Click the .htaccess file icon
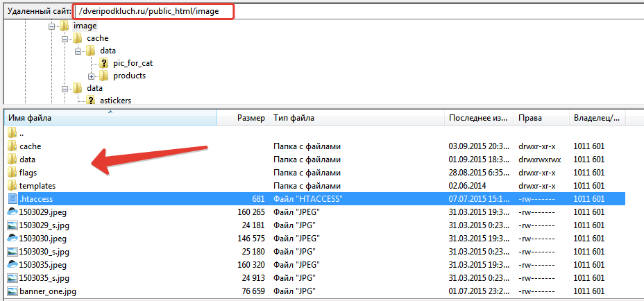Image resolution: width=644 pixels, height=301 pixels. point(13,199)
